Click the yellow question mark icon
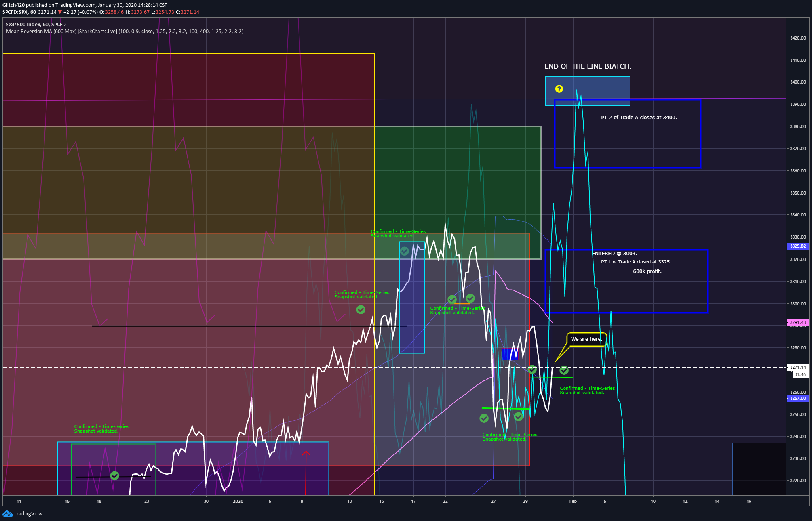Image resolution: width=812 pixels, height=521 pixels. tap(559, 89)
